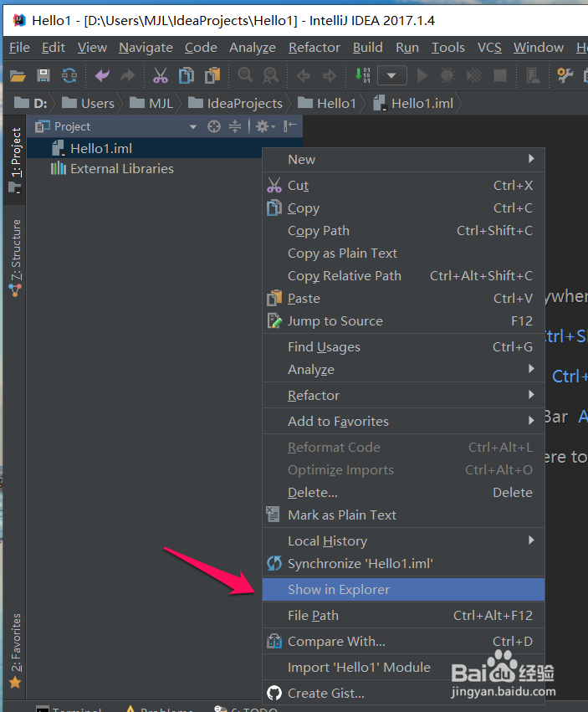The image size is (588, 712).
Task: Open the Project panel gear settings
Action: (x=265, y=126)
